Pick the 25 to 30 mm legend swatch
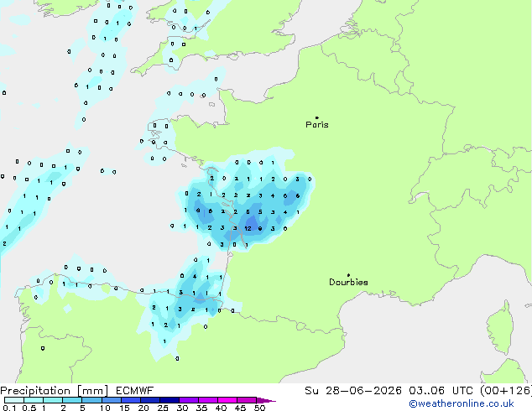Image resolution: width=532 pixels, height=411 pixels. coord(170,400)
